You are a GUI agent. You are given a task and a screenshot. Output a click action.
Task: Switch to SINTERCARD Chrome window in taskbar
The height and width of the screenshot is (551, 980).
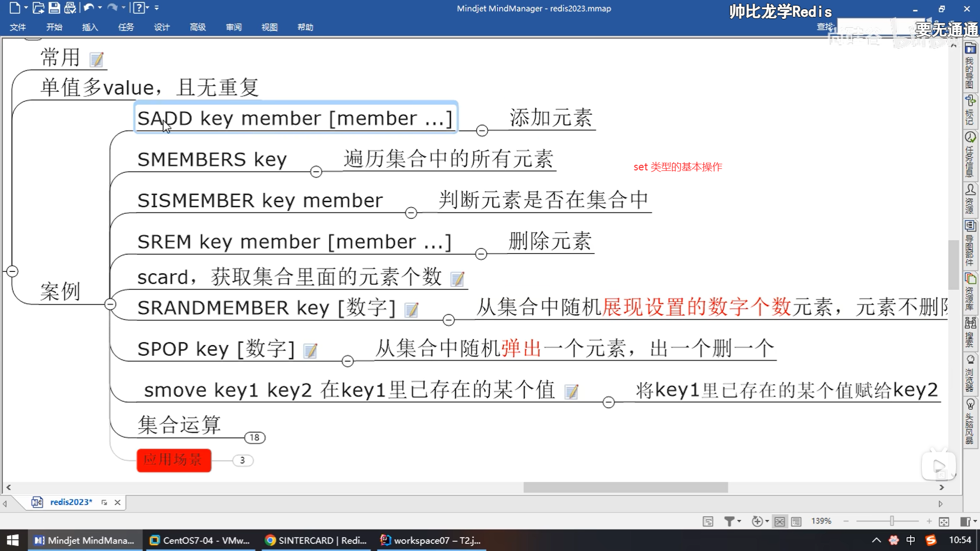pos(316,540)
